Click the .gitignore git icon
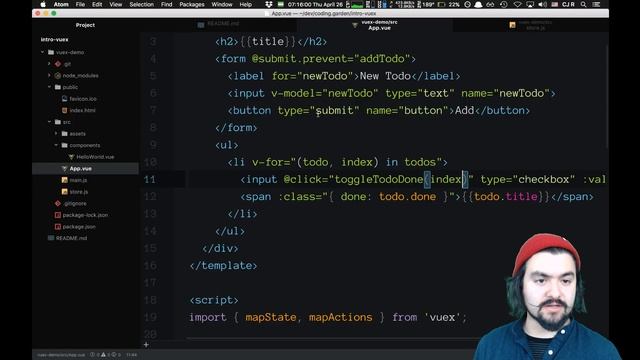This screenshot has width=640, height=360. [x=58, y=203]
